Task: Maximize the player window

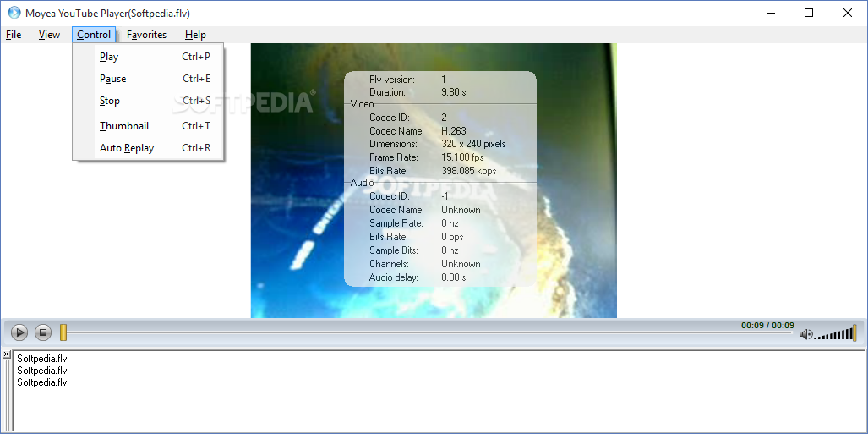Action: 809,13
